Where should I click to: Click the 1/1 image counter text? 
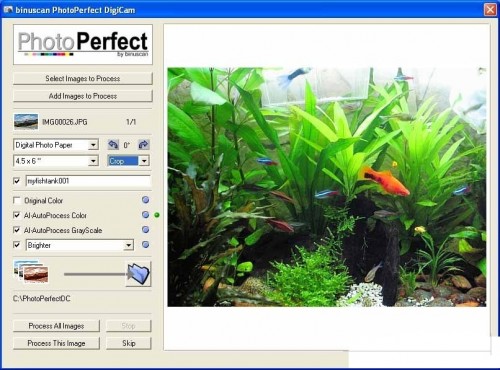point(131,122)
